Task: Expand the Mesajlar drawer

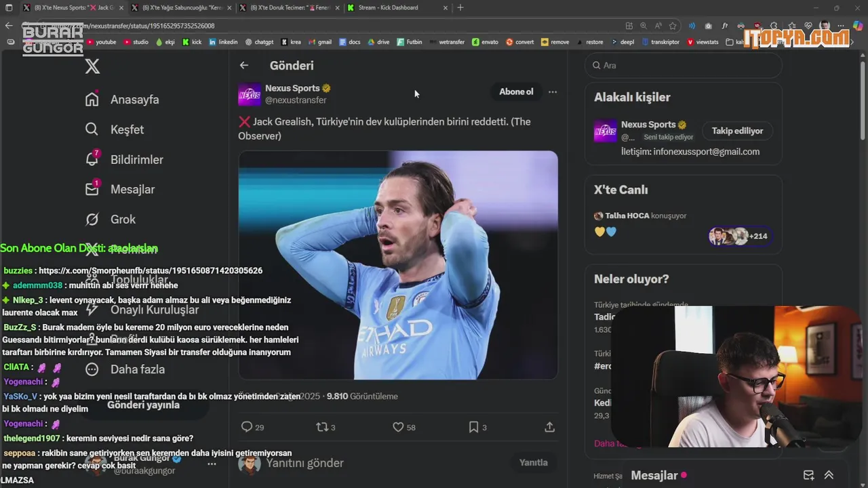Action: pyautogui.click(x=829, y=475)
